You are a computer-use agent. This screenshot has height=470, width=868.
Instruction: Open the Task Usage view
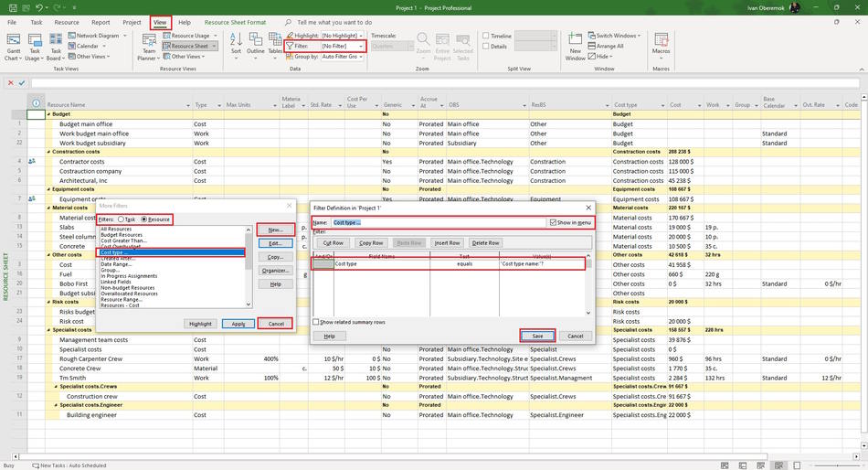click(35, 47)
